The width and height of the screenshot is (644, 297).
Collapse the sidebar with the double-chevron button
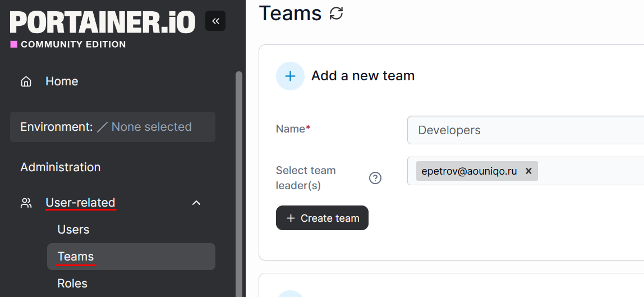click(x=215, y=21)
